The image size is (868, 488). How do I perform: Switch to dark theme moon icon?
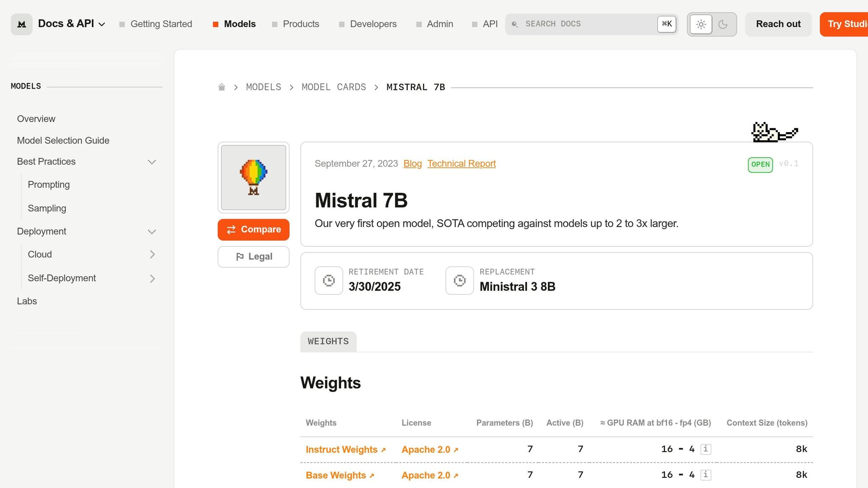tap(723, 25)
